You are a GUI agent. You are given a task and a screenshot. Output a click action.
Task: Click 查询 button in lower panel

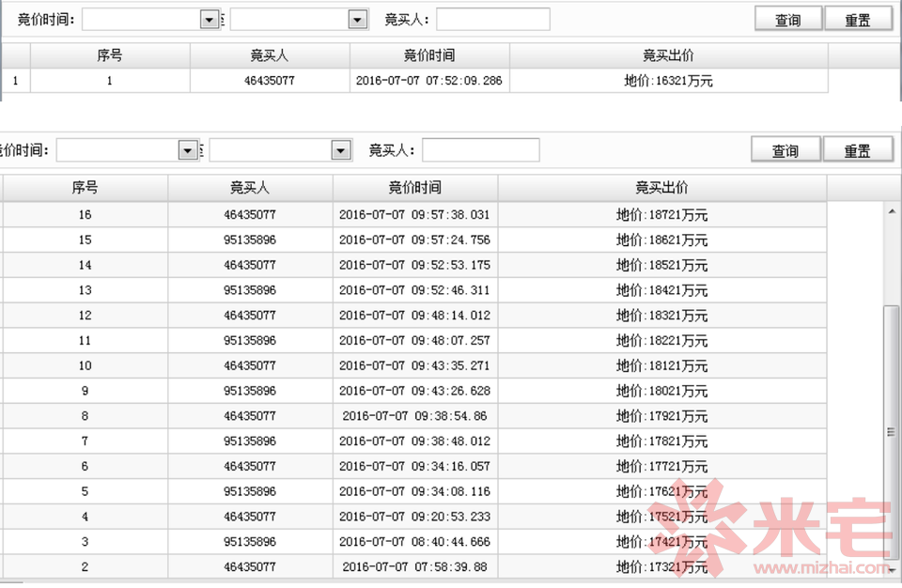coord(785,150)
